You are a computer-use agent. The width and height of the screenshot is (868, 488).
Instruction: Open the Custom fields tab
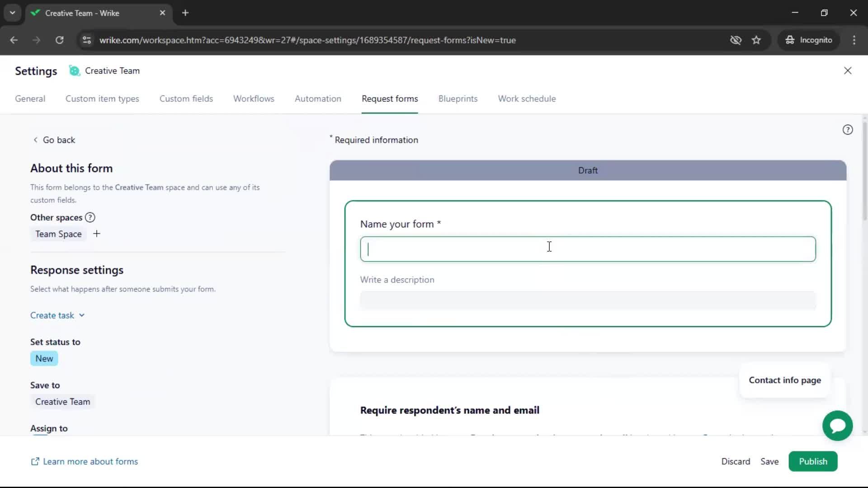point(186,99)
